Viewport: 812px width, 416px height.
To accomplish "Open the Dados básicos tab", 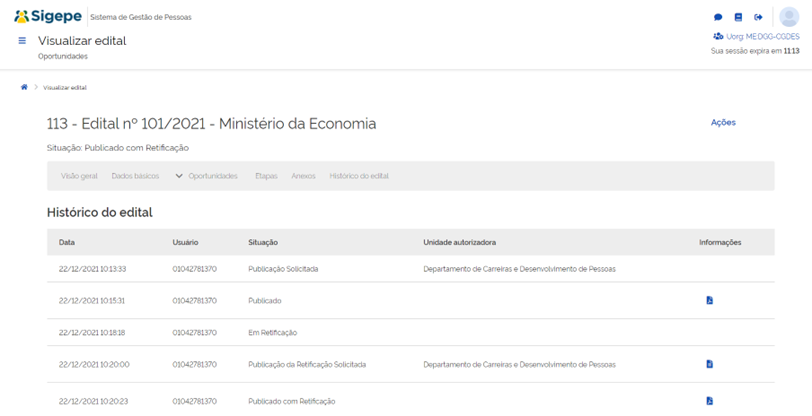I will (135, 176).
